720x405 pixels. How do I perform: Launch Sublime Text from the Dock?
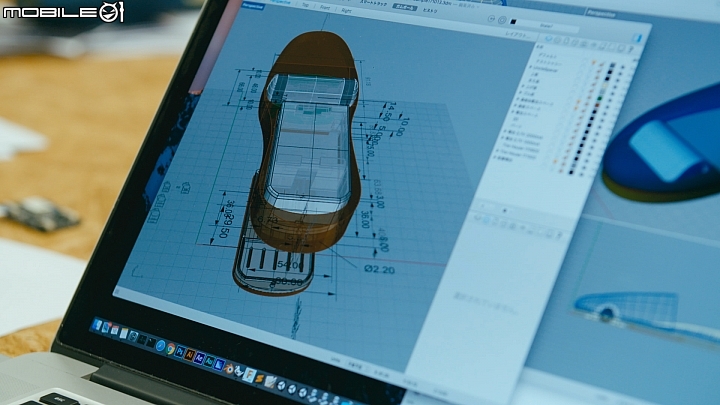[x=259, y=379]
